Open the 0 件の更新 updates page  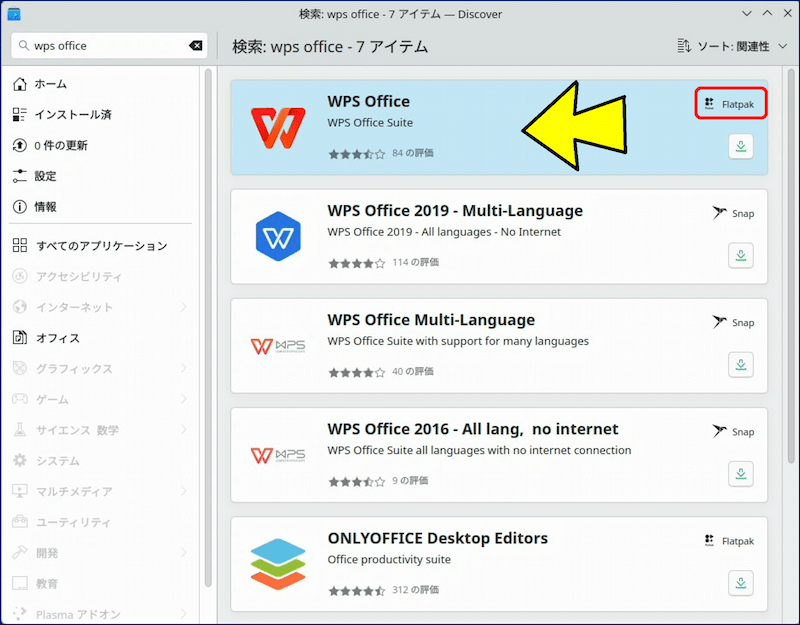tap(60, 146)
